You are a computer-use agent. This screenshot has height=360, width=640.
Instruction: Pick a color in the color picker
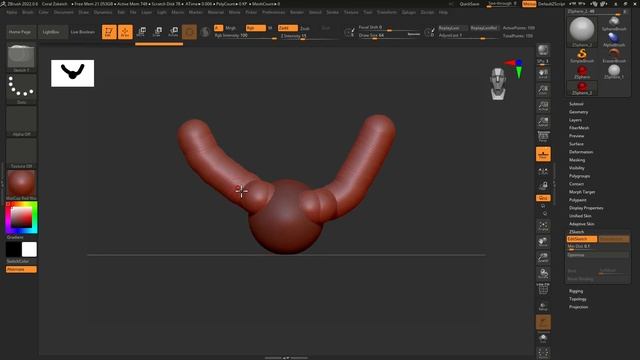click(21, 218)
